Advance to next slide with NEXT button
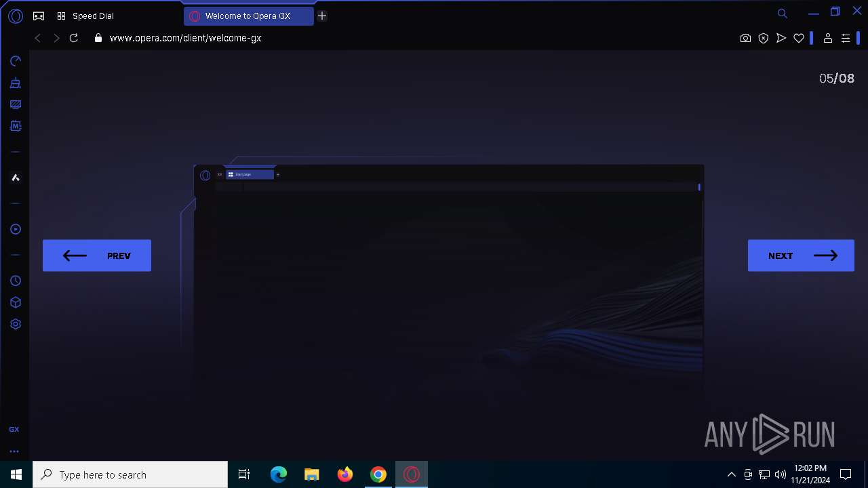Viewport: 868px width, 488px height. 801,256
